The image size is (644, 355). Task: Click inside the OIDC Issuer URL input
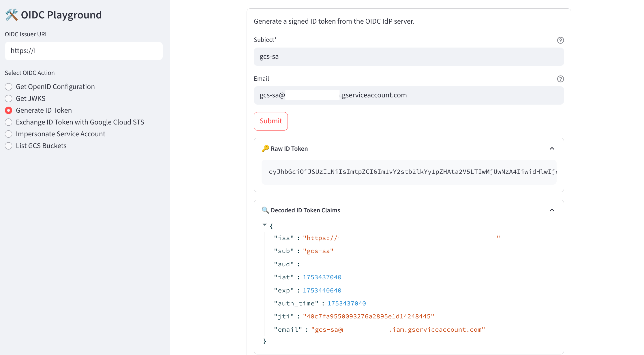84,51
